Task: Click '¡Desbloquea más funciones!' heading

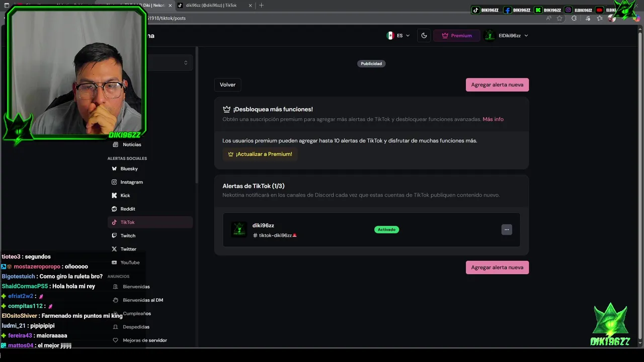Action: pos(273,109)
